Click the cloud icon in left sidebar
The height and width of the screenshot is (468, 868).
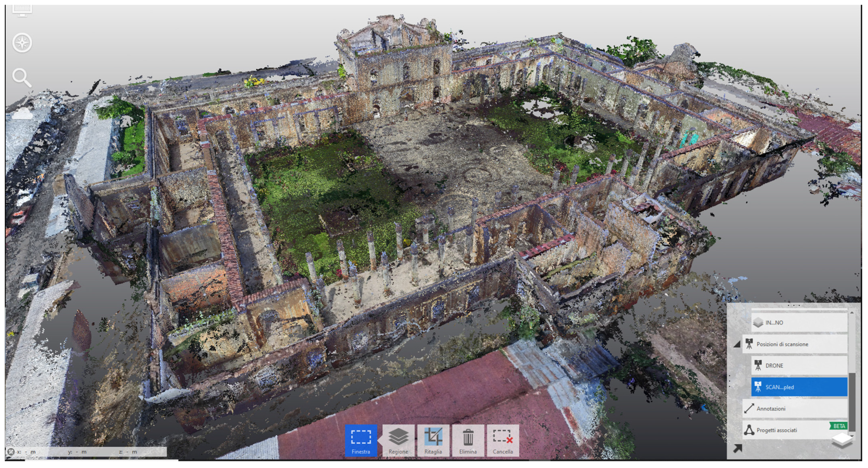point(22,114)
